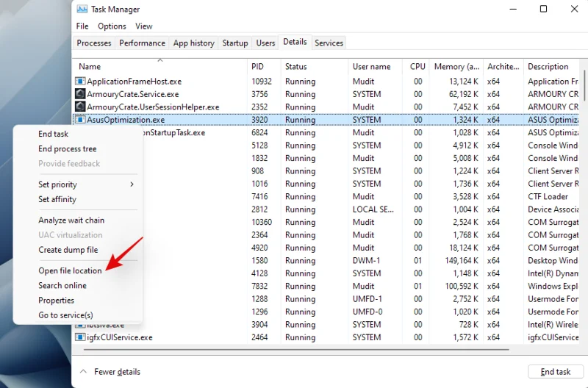The width and height of the screenshot is (588, 388).
Task: Click the ArmouryCrate.UserSessionHelper.exe icon
Action: pyautogui.click(x=80, y=107)
